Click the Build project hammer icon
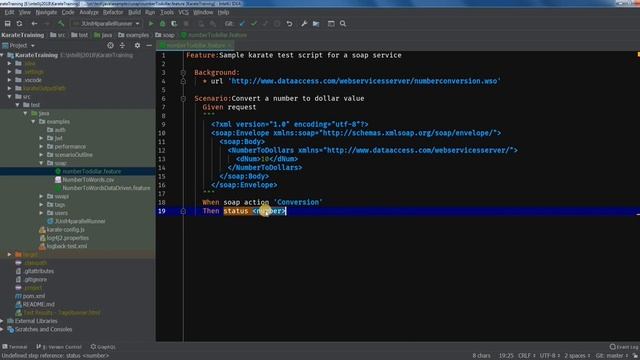Viewport: 640px width, 360px height. point(61,24)
